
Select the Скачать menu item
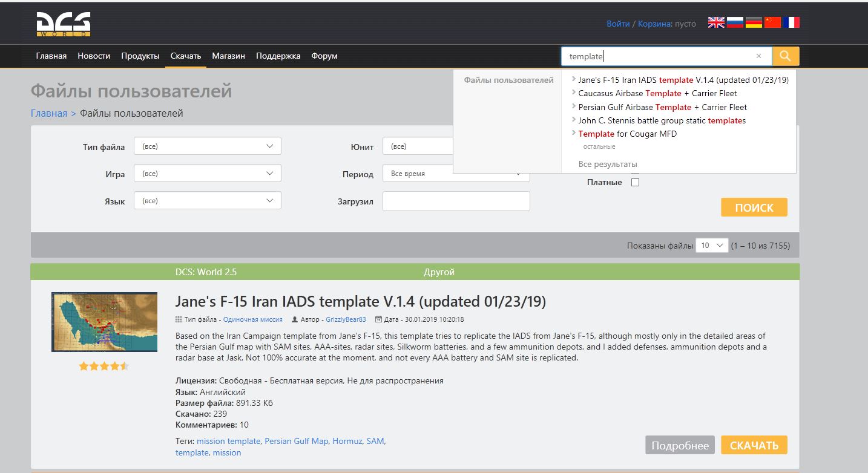pyautogui.click(x=186, y=56)
